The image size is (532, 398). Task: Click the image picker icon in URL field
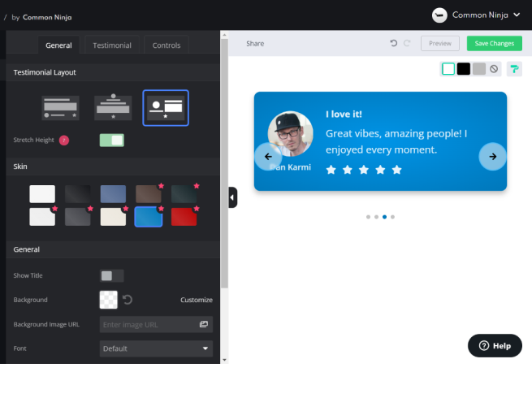click(204, 324)
